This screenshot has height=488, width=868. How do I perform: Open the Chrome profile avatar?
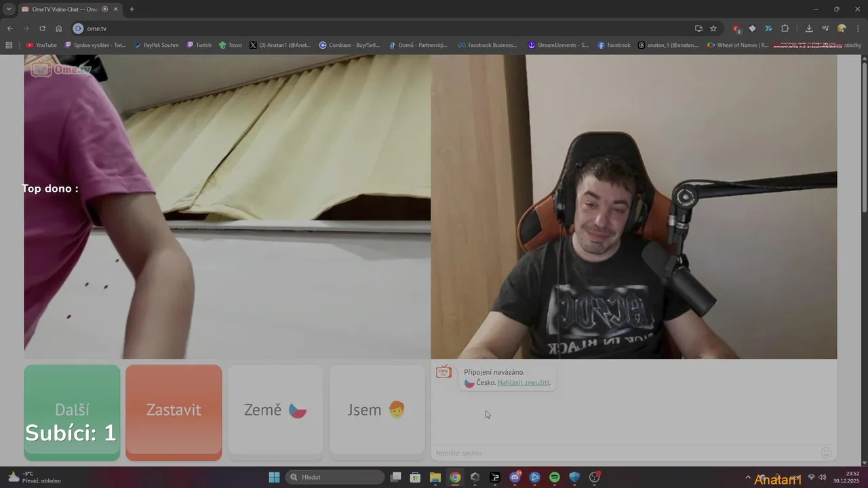pyautogui.click(x=842, y=28)
